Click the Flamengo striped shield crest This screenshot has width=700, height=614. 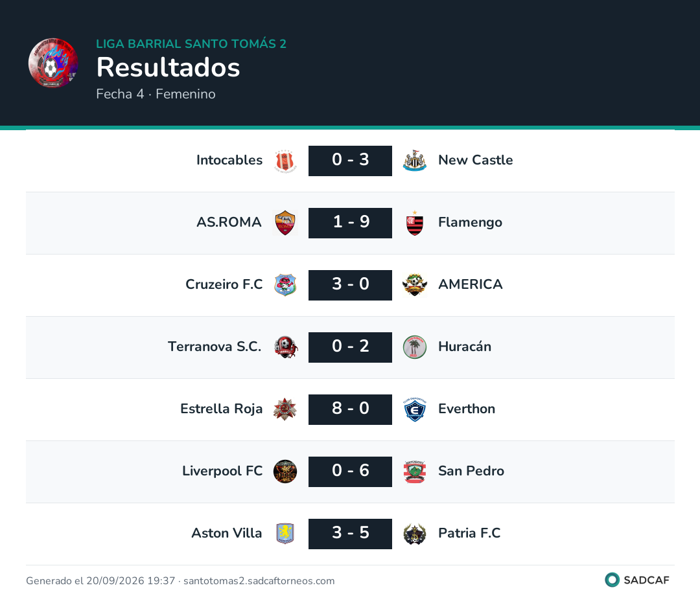click(x=415, y=223)
